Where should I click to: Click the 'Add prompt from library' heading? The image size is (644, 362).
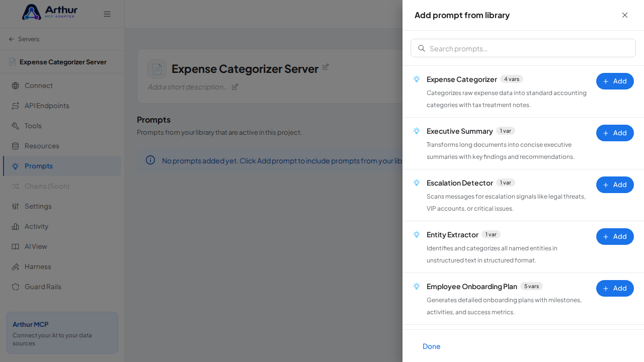point(462,15)
